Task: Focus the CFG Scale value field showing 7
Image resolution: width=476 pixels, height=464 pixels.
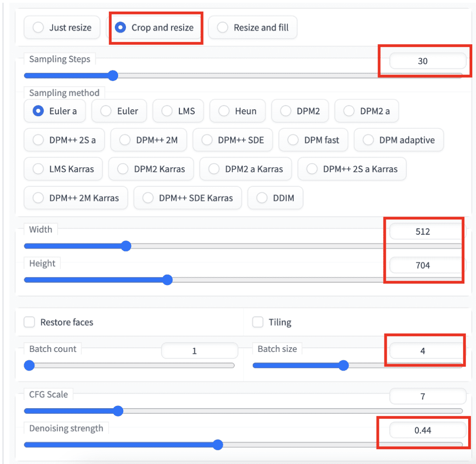Action: point(428,396)
